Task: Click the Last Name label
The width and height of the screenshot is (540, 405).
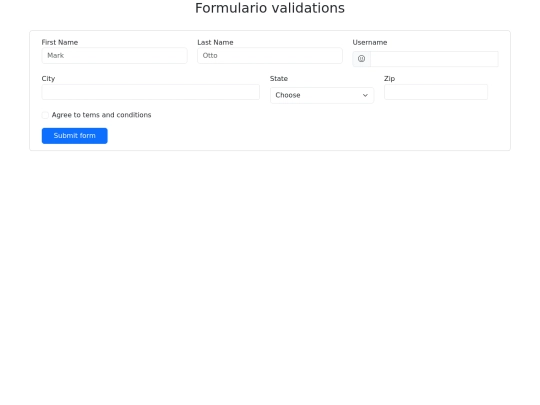Action: tap(215, 42)
